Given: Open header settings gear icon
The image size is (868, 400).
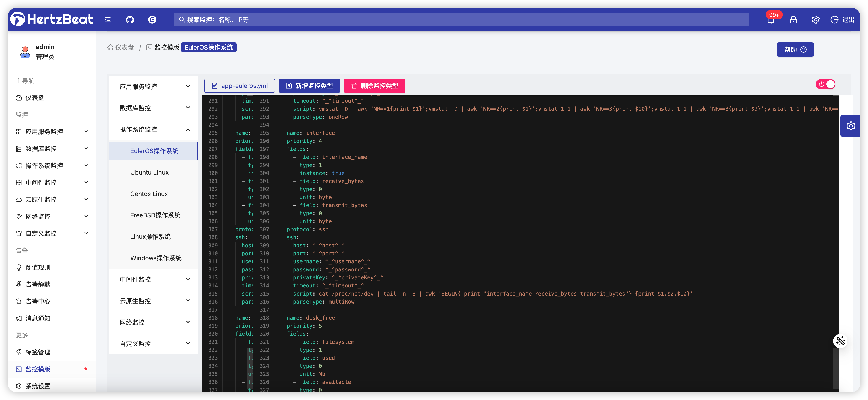Looking at the screenshot, I should pyautogui.click(x=816, y=20).
